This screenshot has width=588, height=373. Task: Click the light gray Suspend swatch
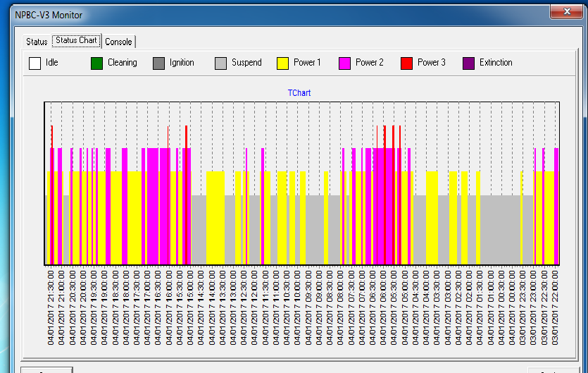(220, 63)
